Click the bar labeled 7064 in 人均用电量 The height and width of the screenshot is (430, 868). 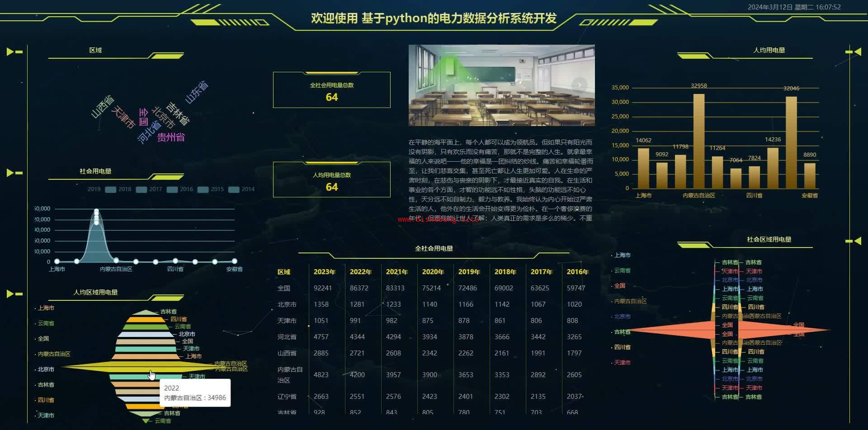736,178
